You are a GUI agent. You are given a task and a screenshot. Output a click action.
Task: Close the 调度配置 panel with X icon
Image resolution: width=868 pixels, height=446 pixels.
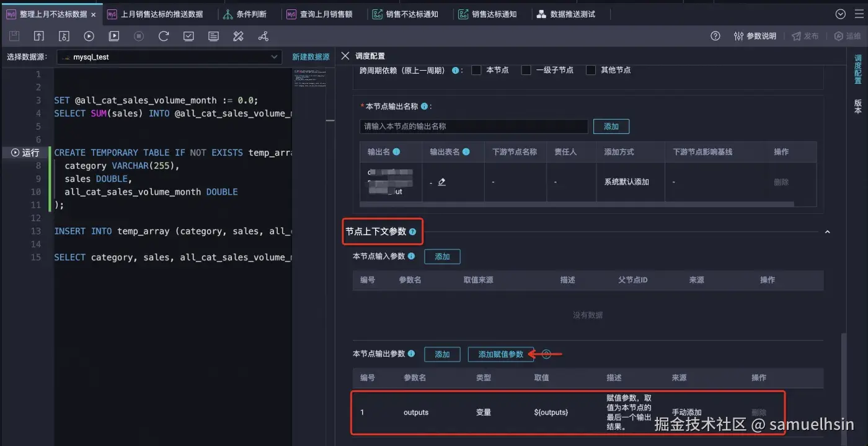coord(345,56)
